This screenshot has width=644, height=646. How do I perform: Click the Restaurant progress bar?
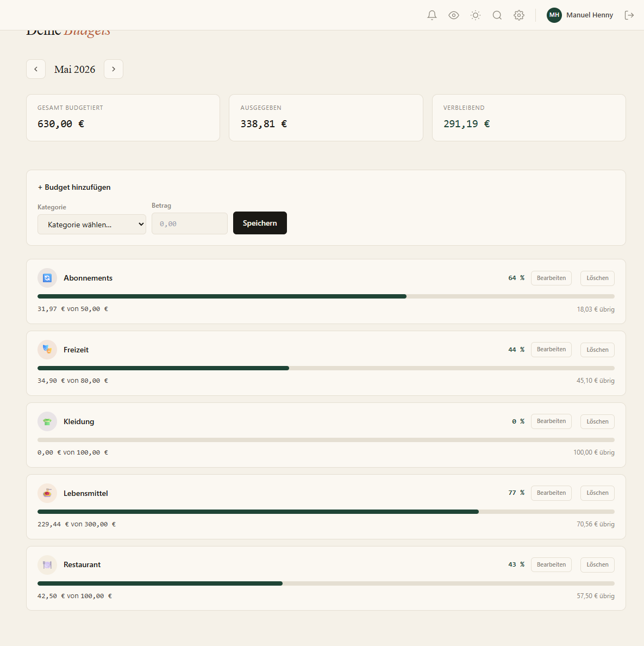point(326,583)
